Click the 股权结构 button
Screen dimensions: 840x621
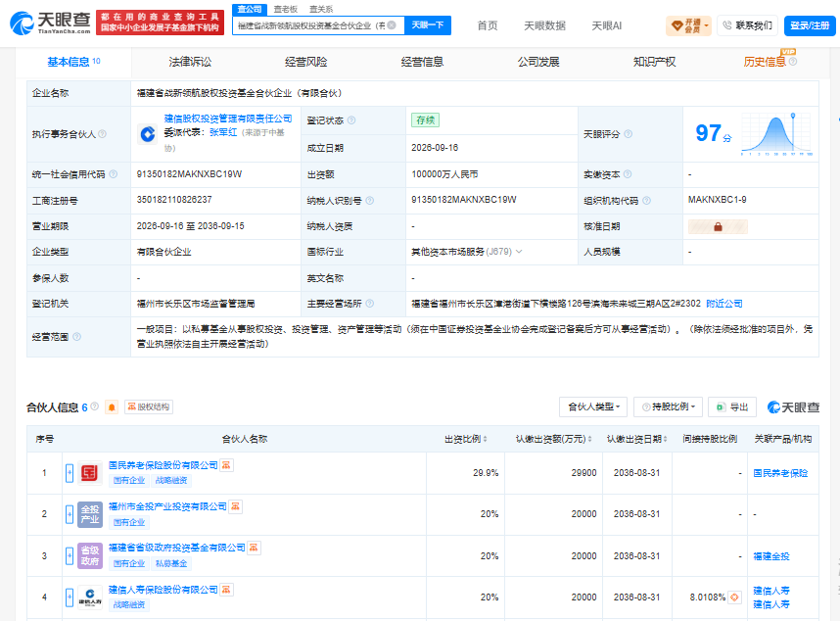click(149, 407)
